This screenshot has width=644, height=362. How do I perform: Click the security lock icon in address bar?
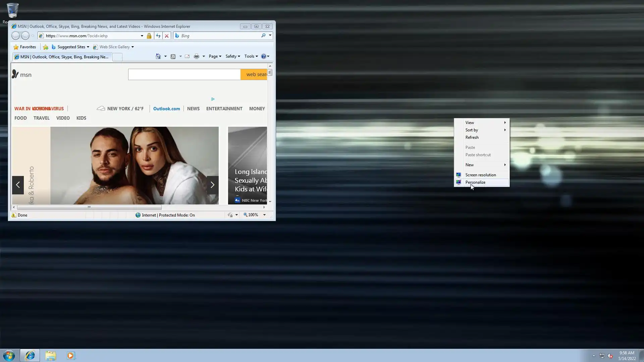[x=149, y=36]
